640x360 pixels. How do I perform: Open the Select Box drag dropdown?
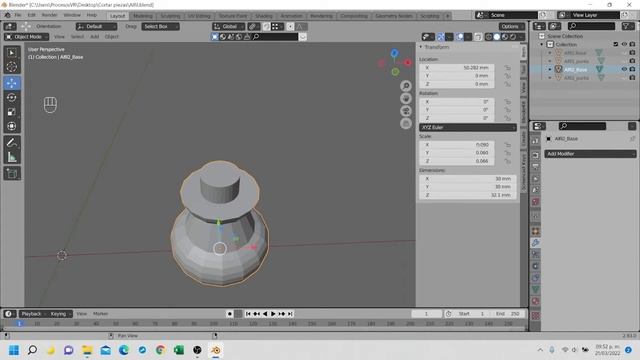[160, 27]
